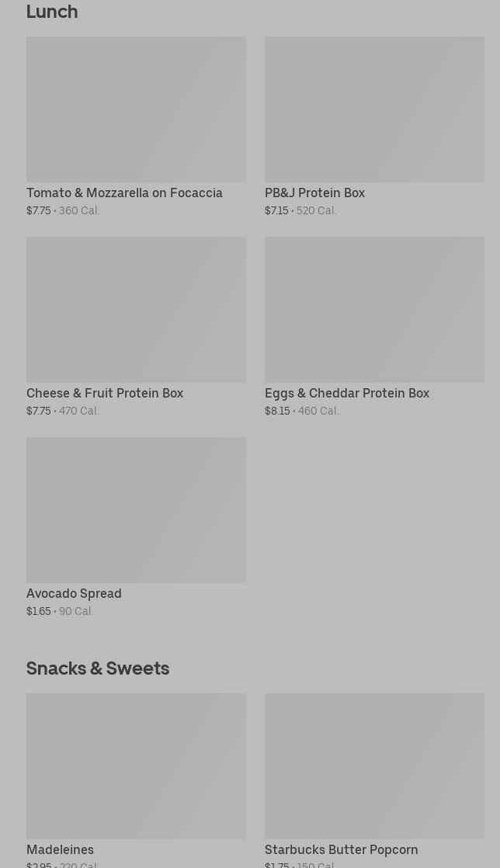The height and width of the screenshot is (868, 500).
Task: Open the Madeleines product image
Action: [x=136, y=766]
